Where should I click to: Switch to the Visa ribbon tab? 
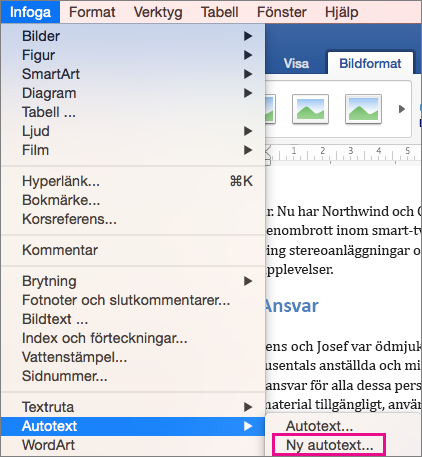pyautogui.click(x=296, y=63)
